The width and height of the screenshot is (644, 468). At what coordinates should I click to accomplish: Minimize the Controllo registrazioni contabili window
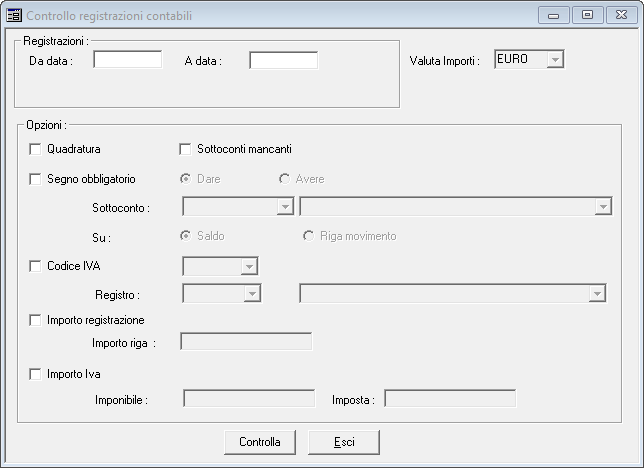pos(554,16)
